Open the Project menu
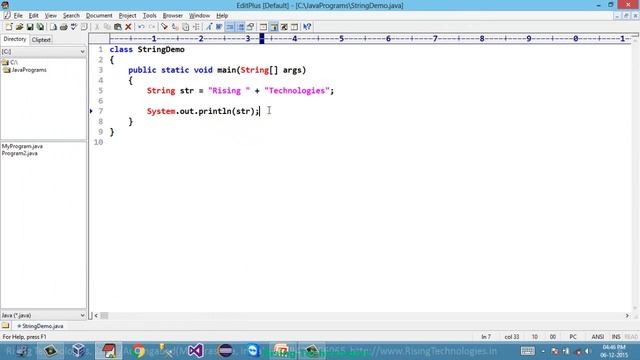This screenshot has height=360, width=640. point(127,16)
